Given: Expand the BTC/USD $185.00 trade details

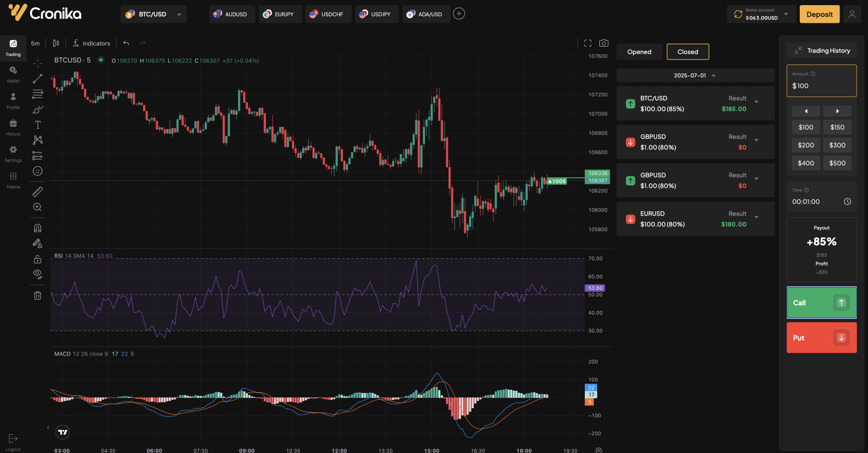Looking at the screenshot, I should pyautogui.click(x=757, y=102).
